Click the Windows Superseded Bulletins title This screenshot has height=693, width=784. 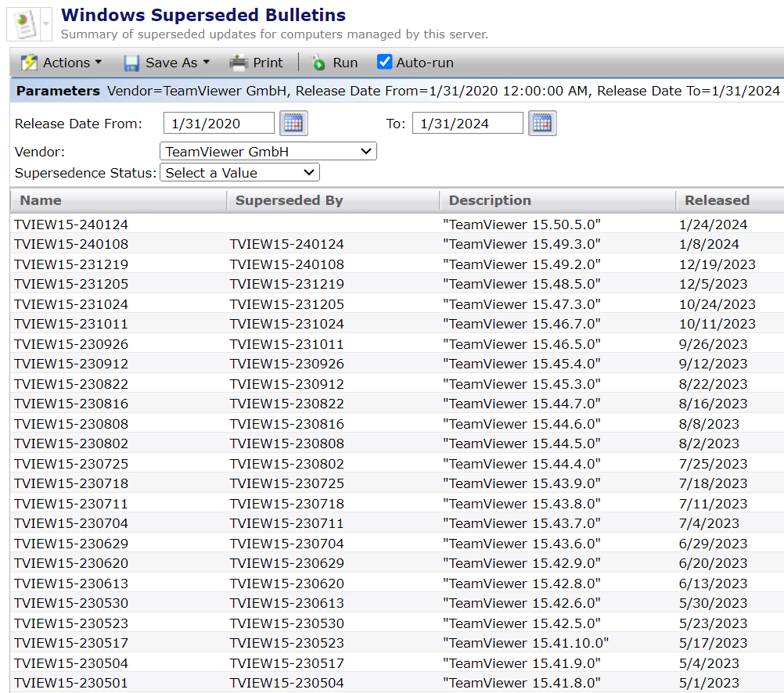click(203, 15)
